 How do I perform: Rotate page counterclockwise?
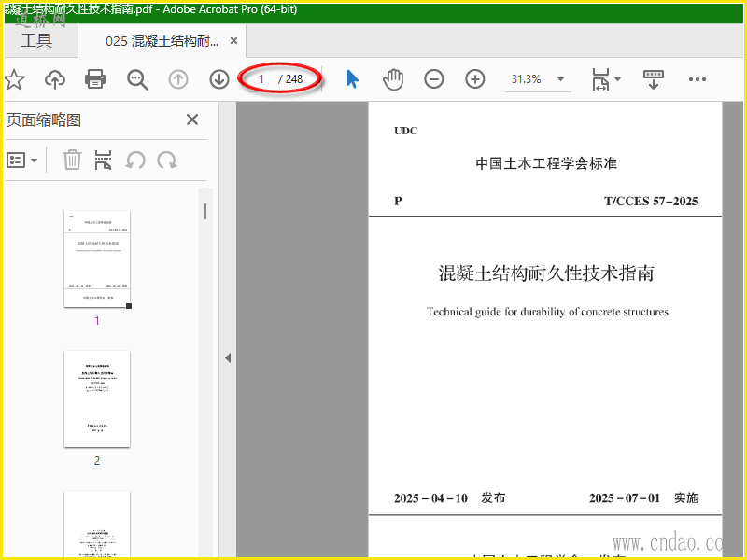(135, 160)
